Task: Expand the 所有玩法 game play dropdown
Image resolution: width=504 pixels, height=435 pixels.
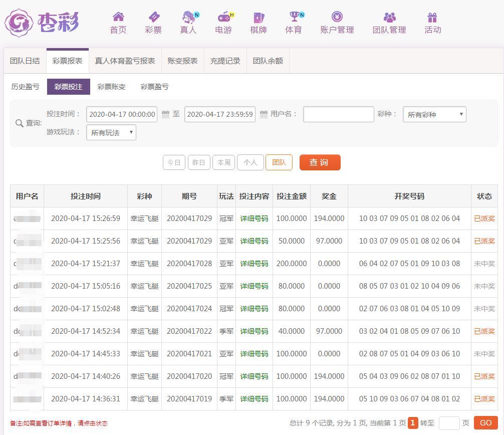Action: [111, 133]
